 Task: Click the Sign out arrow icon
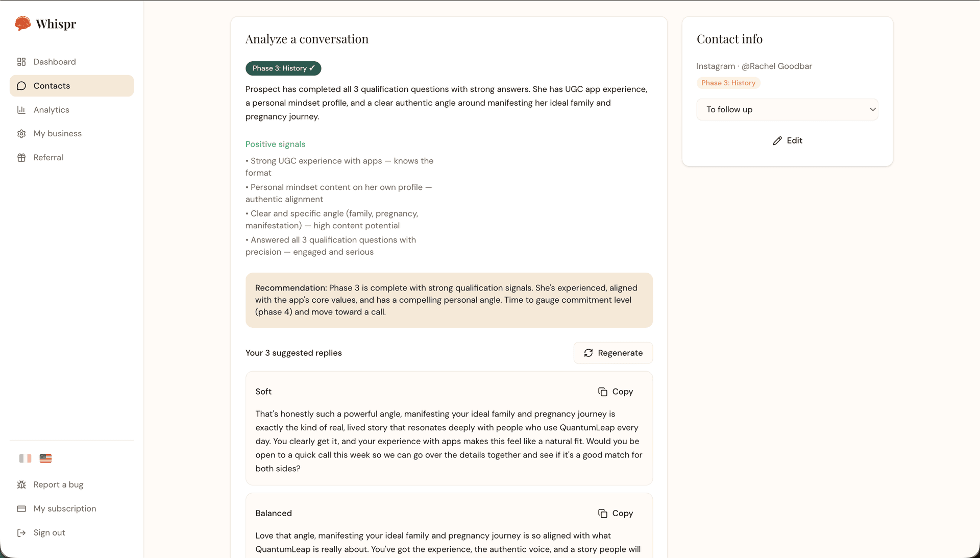click(x=21, y=532)
